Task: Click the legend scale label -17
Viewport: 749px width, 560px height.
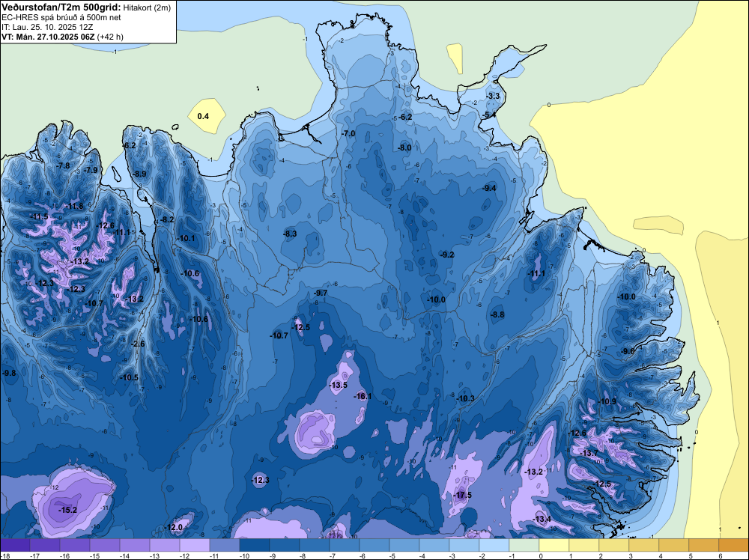Action: pyautogui.click(x=35, y=556)
